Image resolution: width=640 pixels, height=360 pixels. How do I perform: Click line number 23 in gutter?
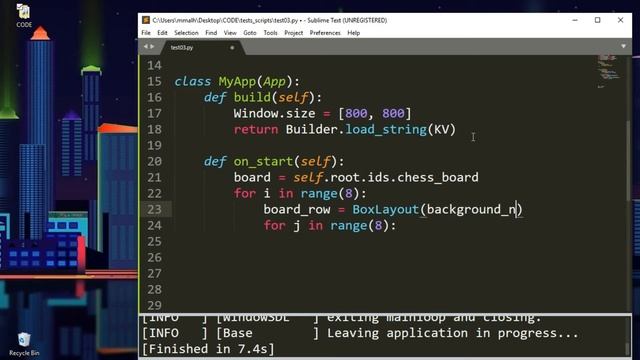click(x=154, y=209)
